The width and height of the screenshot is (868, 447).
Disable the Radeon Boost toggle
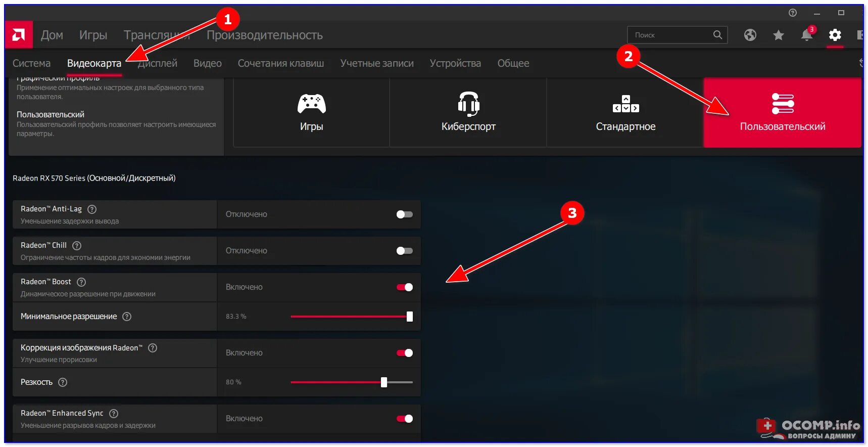point(405,287)
